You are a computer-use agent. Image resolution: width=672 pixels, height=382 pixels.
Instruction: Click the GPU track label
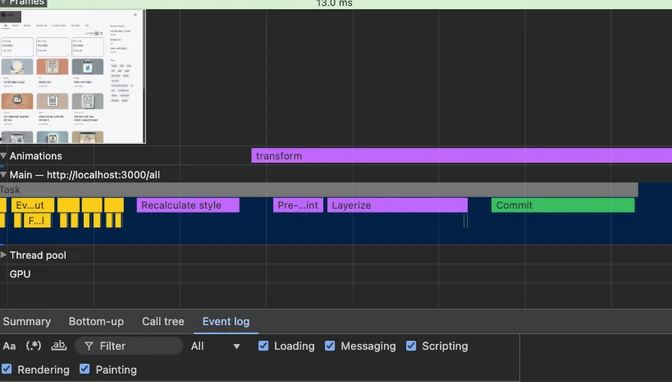(x=20, y=274)
